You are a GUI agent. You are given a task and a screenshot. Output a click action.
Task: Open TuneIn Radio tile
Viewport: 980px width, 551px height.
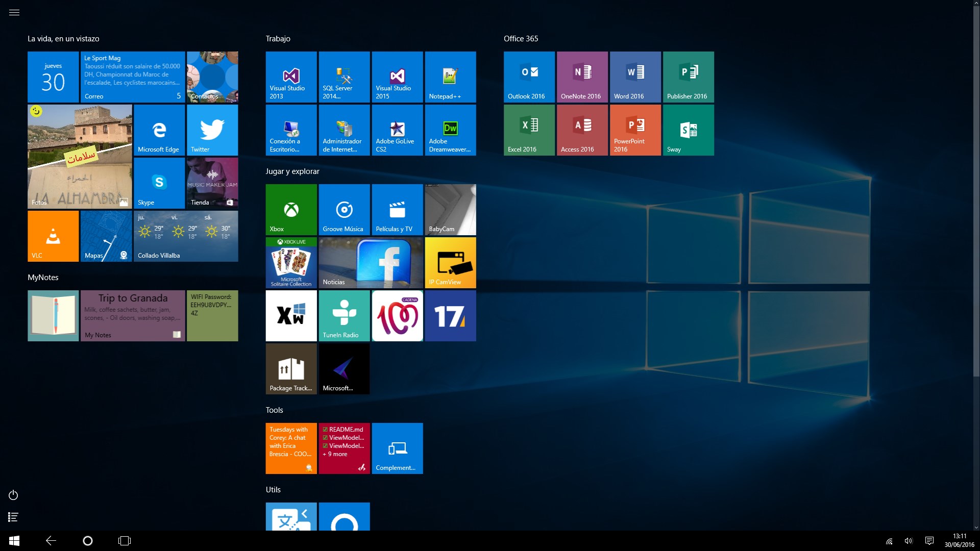click(344, 316)
